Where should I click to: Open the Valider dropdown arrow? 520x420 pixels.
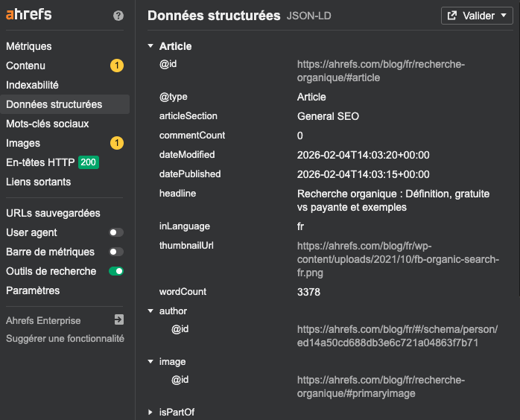tap(504, 15)
